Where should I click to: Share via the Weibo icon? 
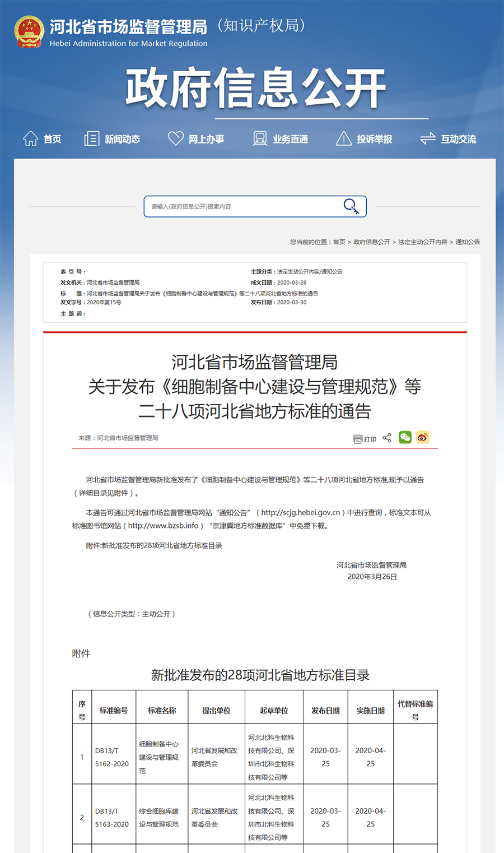422,438
